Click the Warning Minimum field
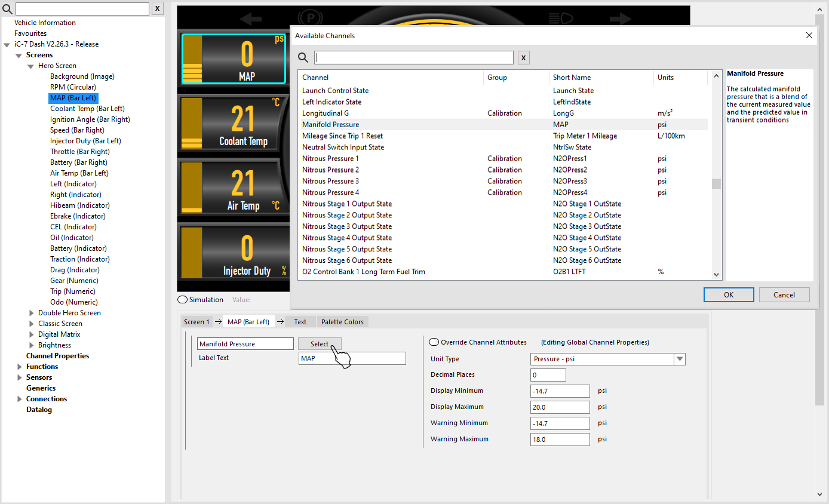 (x=560, y=423)
